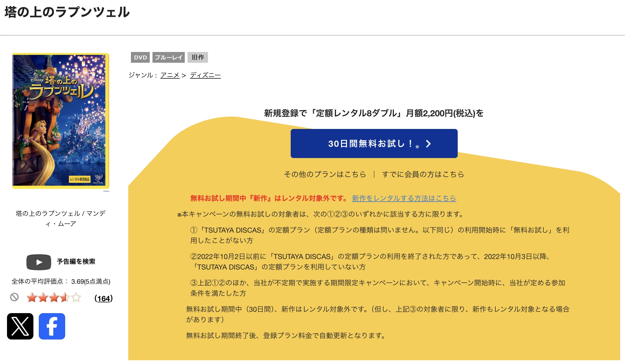The width and height of the screenshot is (625, 364).
Task: Click the title / マンディ・ムーア caption
Action: point(61,218)
